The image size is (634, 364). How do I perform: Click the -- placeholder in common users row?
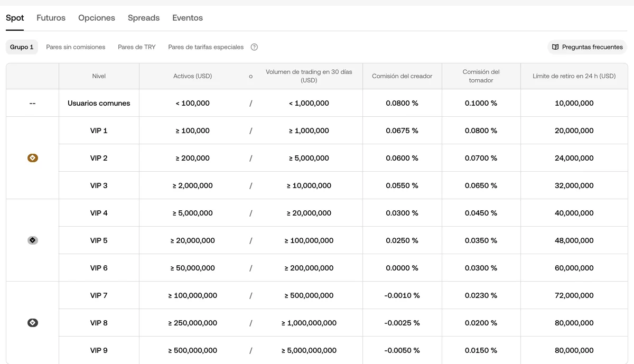click(x=33, y=103)
